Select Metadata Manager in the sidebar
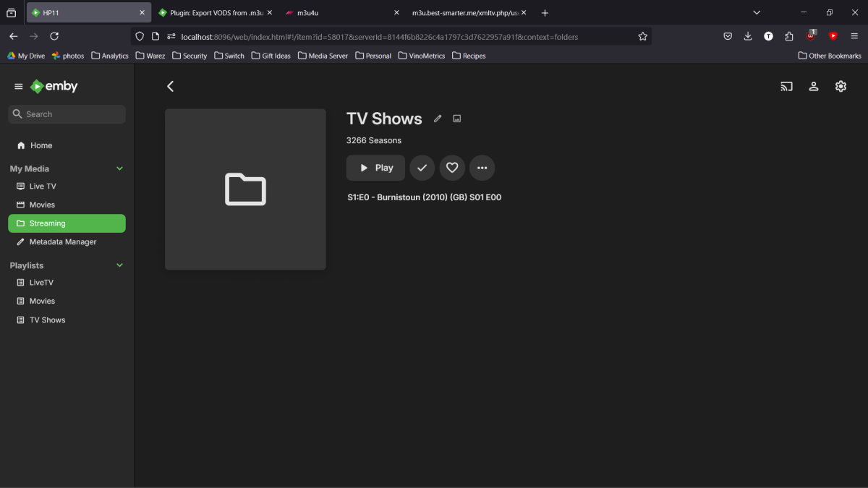Screen dimensions: 868x488 coord(64,241)
